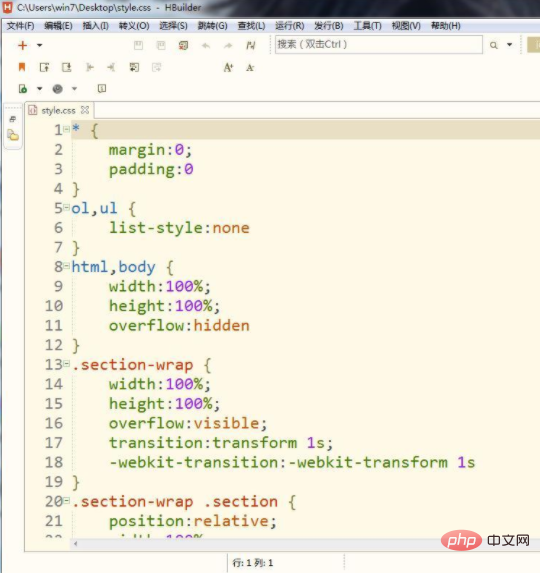
Task: Click the green run-in-browser icon
Action: pos(23,89)
